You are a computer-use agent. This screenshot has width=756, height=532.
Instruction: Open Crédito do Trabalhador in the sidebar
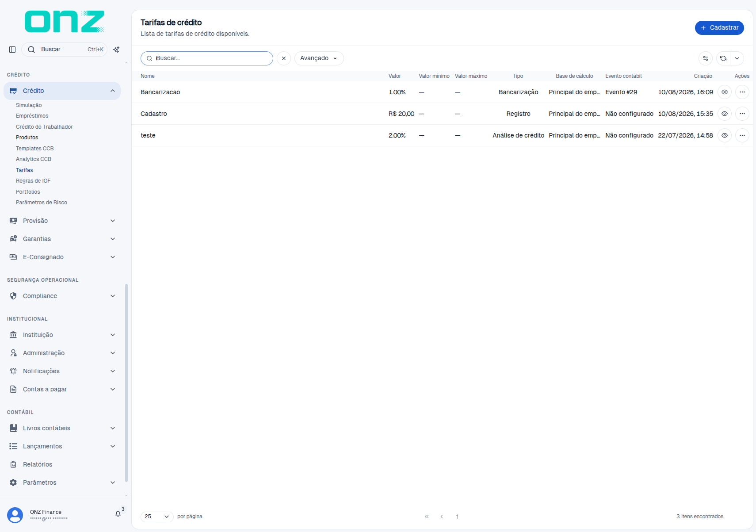(x=44, y=127)
